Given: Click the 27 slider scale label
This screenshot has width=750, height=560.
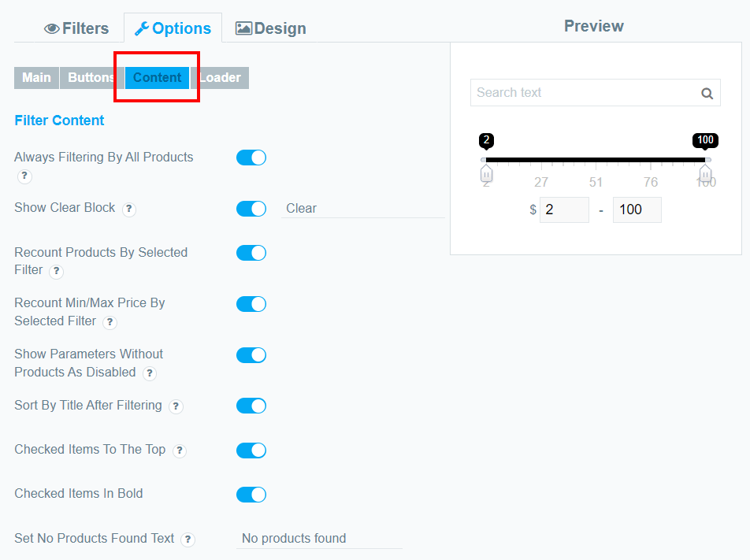Looking at the screenshot, I should click(541, 182).
